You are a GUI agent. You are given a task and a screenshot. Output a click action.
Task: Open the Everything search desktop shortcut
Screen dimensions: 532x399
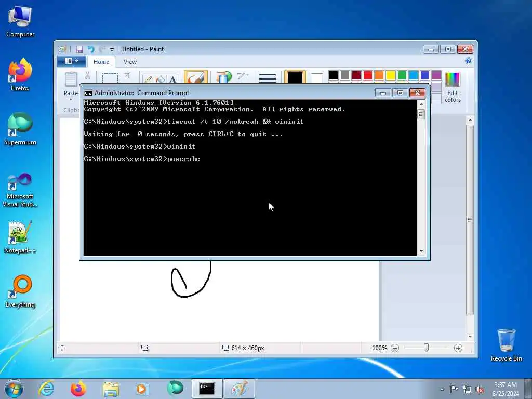click(20, 291)
